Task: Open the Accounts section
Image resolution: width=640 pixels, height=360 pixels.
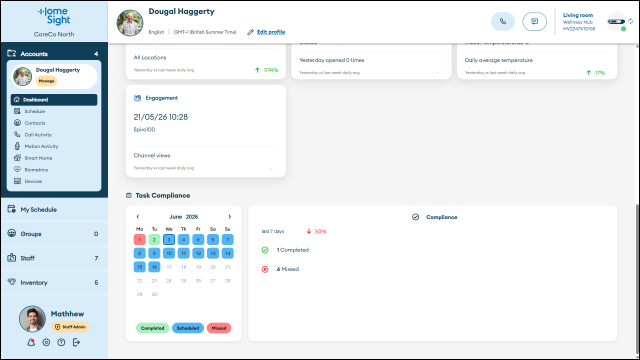Action: tap(54, 53)
